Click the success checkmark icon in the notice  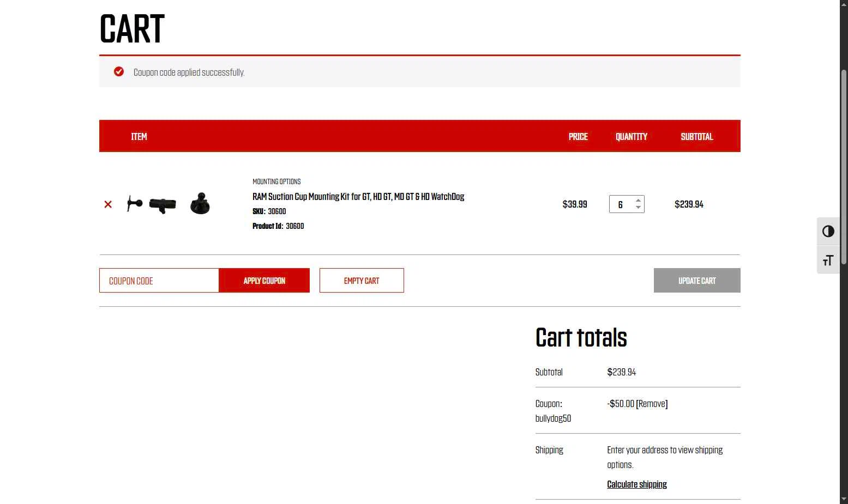[119, 72]
